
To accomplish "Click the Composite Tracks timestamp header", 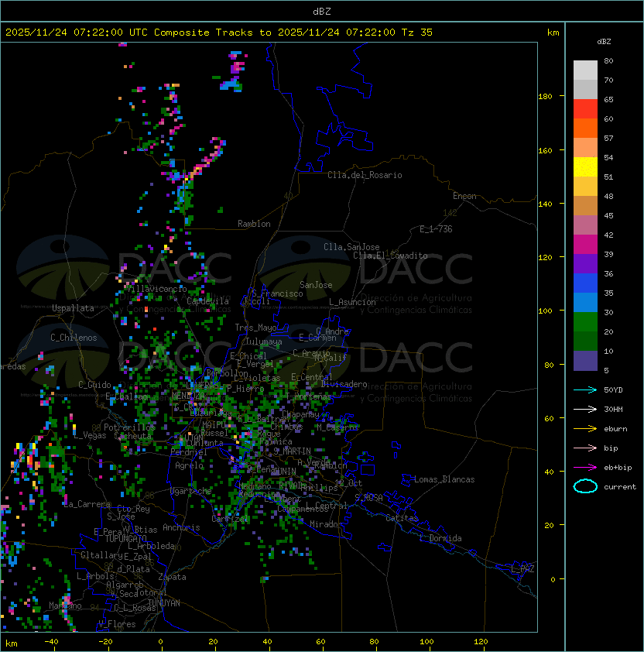I will 219,33.
